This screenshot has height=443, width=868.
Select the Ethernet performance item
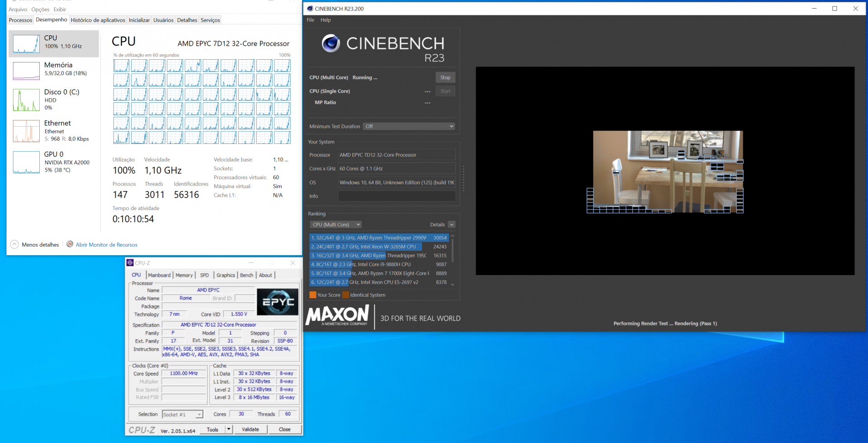tap(54, 131)
